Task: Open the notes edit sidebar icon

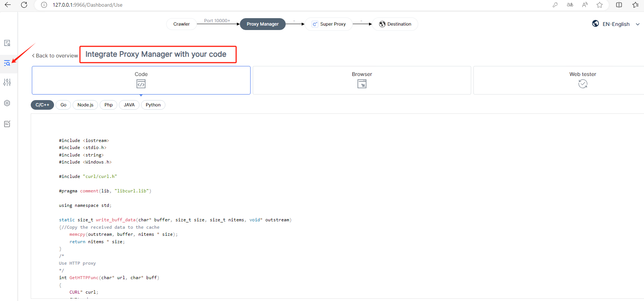Action: click(x=7, y=124)
